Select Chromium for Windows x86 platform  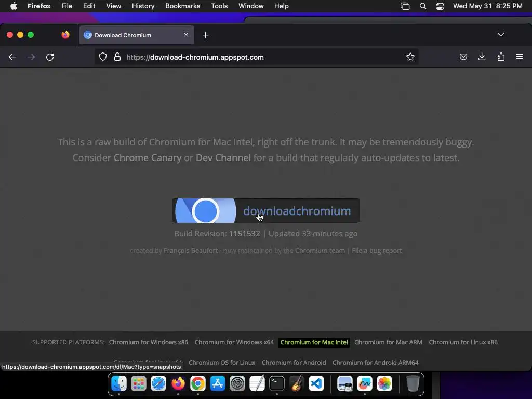(148, 342)
